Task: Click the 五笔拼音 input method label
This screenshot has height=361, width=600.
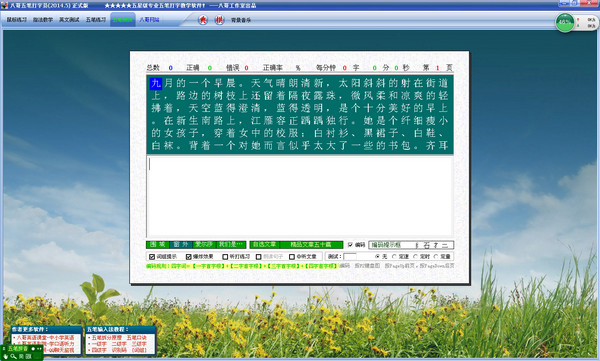Action: point(18,349)
